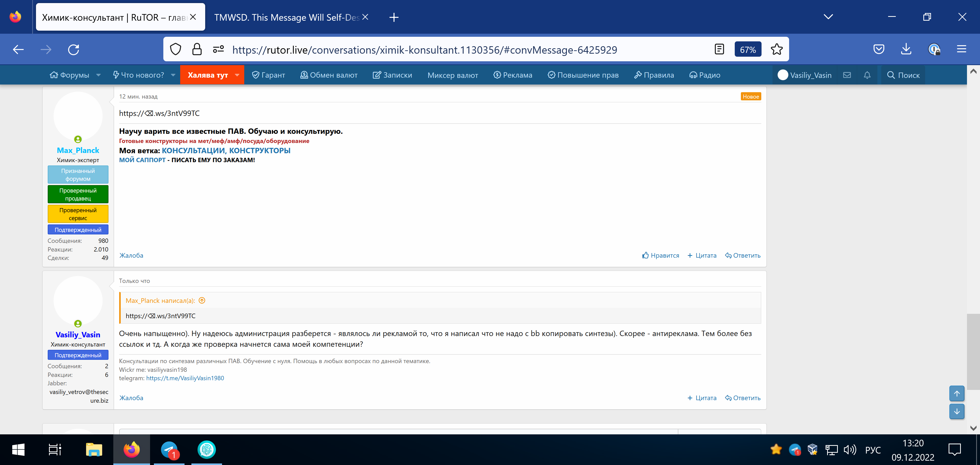Screen dimensions: 980x465
Task: Click the address bar URL
Action: tap(425, 50)
